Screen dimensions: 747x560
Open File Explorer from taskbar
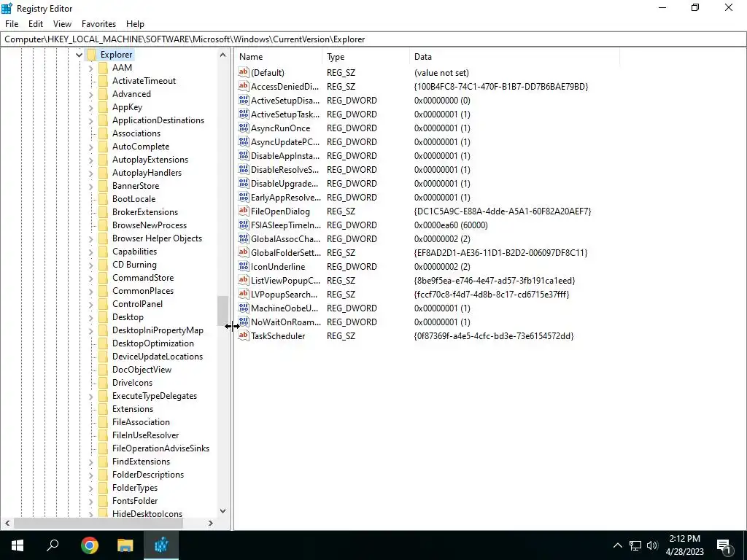[x=125, y=545]
